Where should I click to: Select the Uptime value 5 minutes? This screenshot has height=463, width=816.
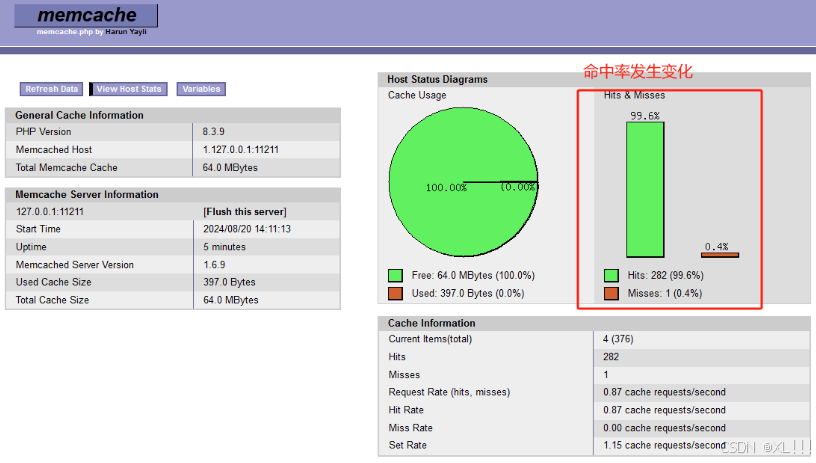[x=224, y=247]
